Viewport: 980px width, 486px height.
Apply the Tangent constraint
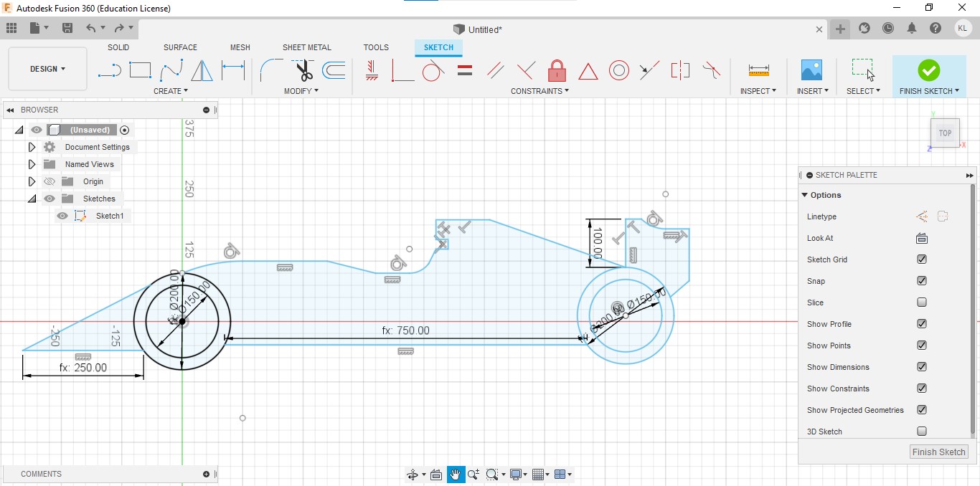tap(433, 70)
